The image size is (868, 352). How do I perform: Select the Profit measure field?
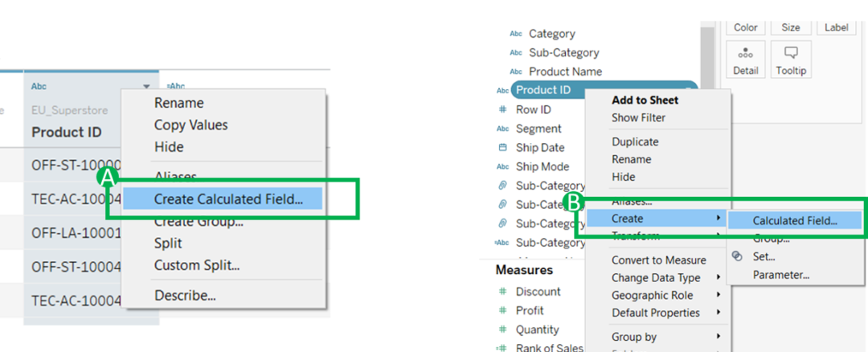tap(530, 311)
